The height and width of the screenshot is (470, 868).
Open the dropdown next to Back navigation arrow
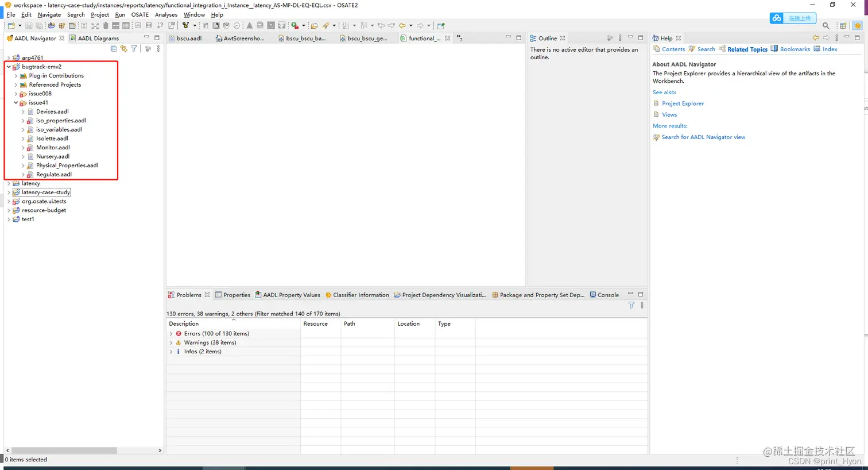click(x=410, y=25)
